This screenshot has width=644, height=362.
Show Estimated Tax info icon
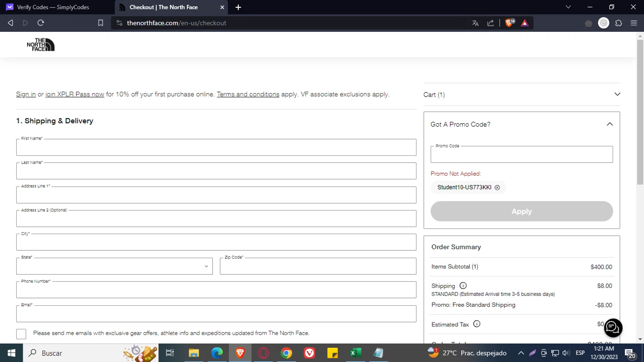coord(477,324)
